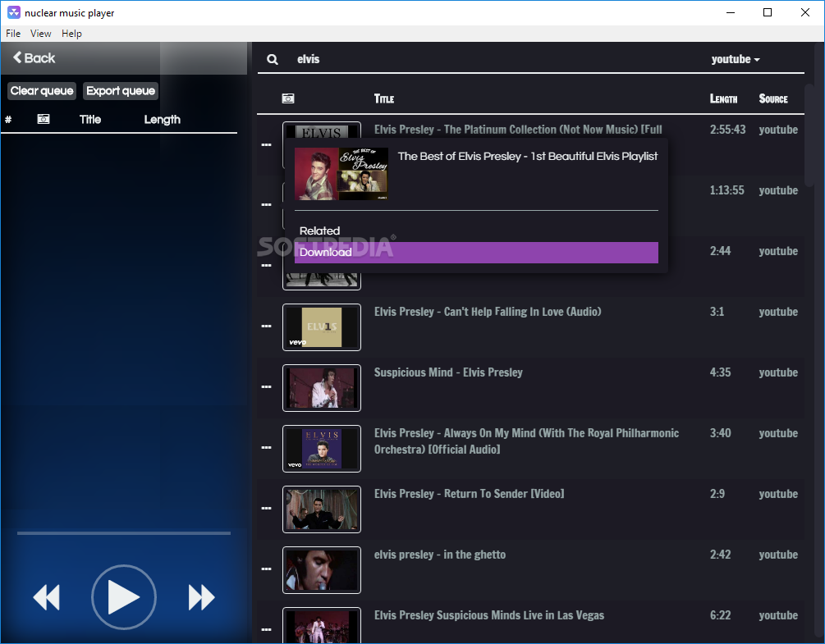Screen dimensions: 825x644
Task: Click the Length results column header
Action: tap(723, 98)
